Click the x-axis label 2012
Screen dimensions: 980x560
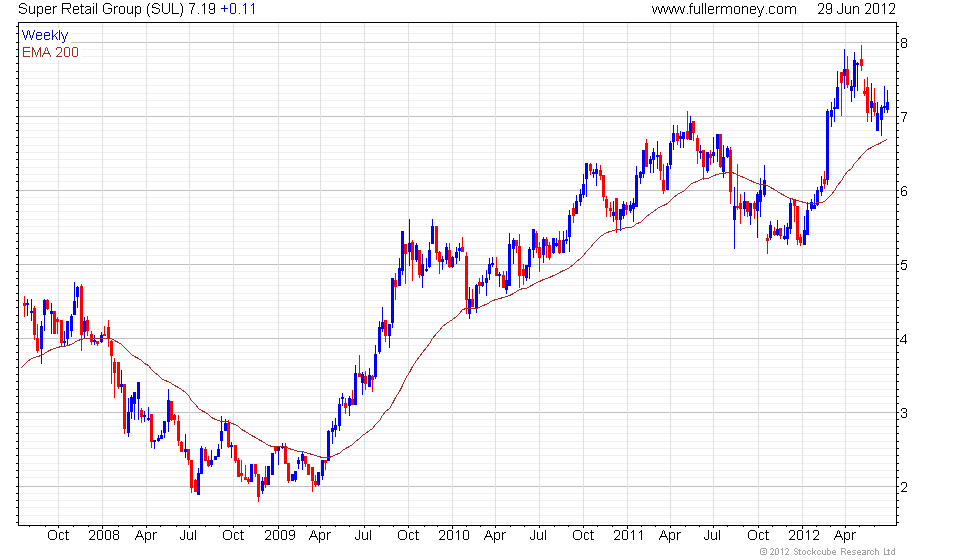tap(804, 536)
